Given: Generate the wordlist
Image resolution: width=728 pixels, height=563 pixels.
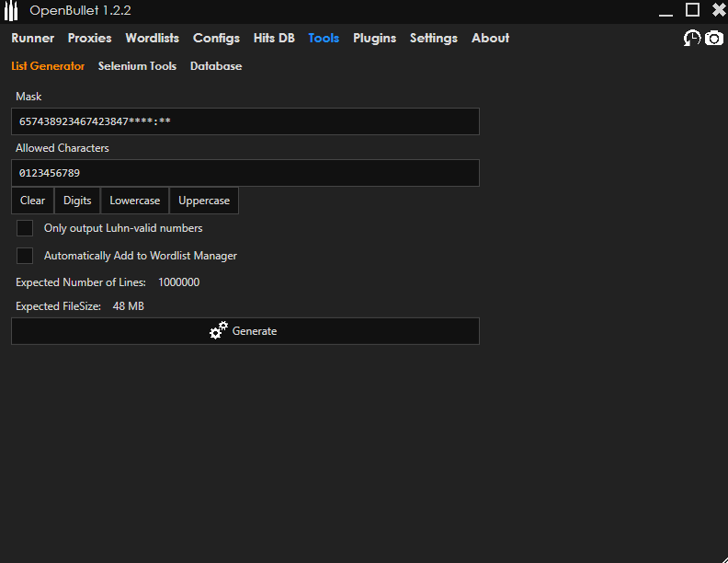Looking at the screenshot, I should point(245,331).
